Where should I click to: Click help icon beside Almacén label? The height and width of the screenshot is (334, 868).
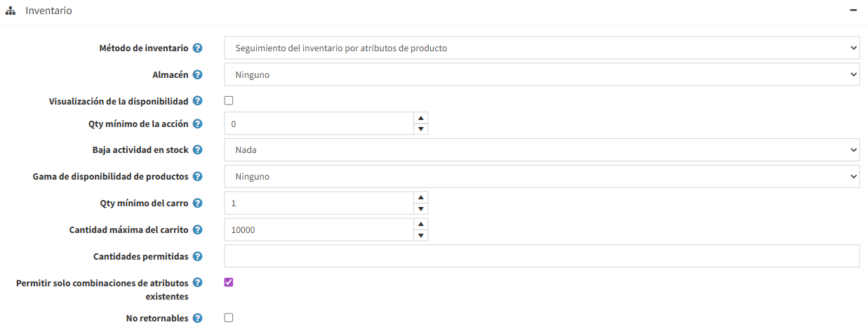tap(198, 74)
